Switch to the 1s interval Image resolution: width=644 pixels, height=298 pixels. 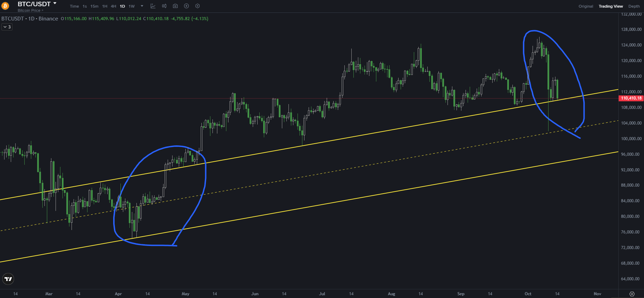coord(85,6)
